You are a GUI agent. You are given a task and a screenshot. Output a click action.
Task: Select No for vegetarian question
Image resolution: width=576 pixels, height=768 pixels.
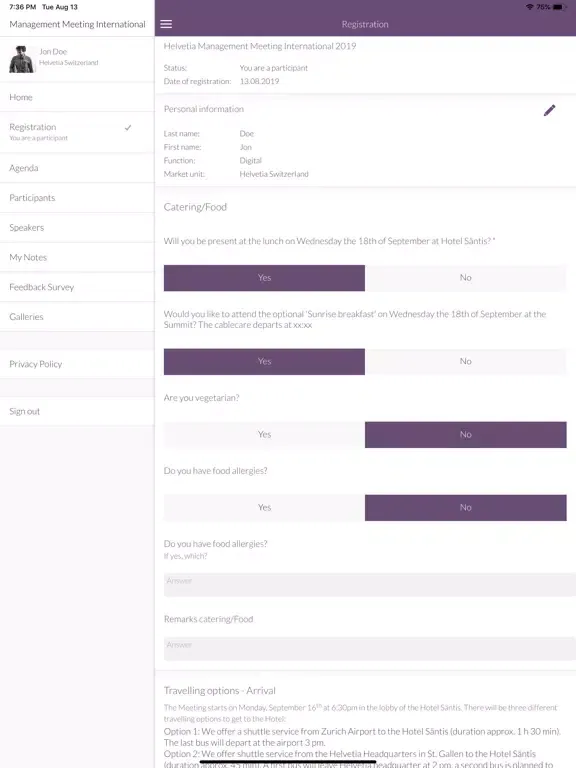click(465, 434)
